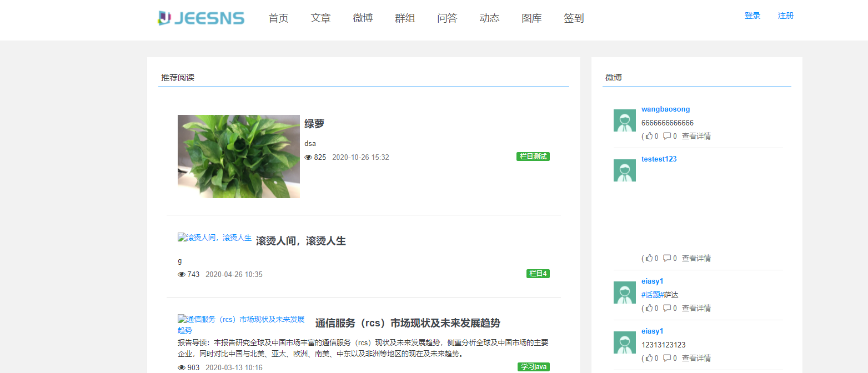Like wangbaosong's 6666666666666 weibo
The height and width of the screenshot is (373, 868).
point(649,136)
